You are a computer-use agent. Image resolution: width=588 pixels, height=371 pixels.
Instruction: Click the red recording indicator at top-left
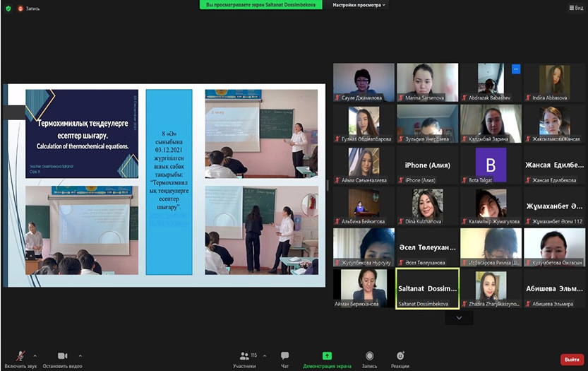pyautogui.click(x=20, y=8)
